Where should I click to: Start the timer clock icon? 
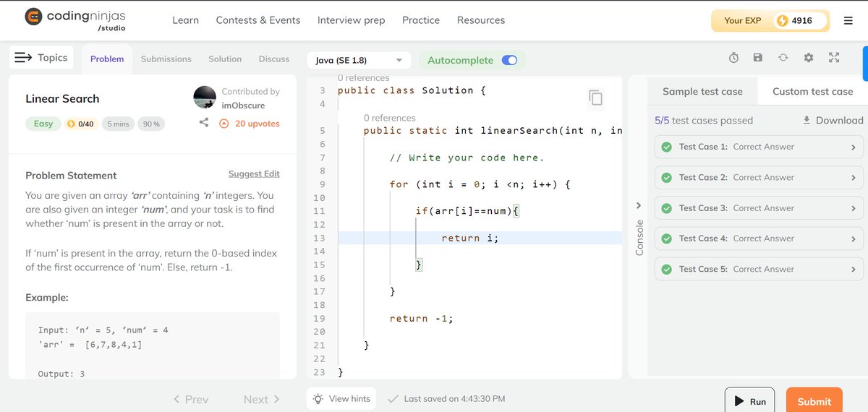(733, 58)
